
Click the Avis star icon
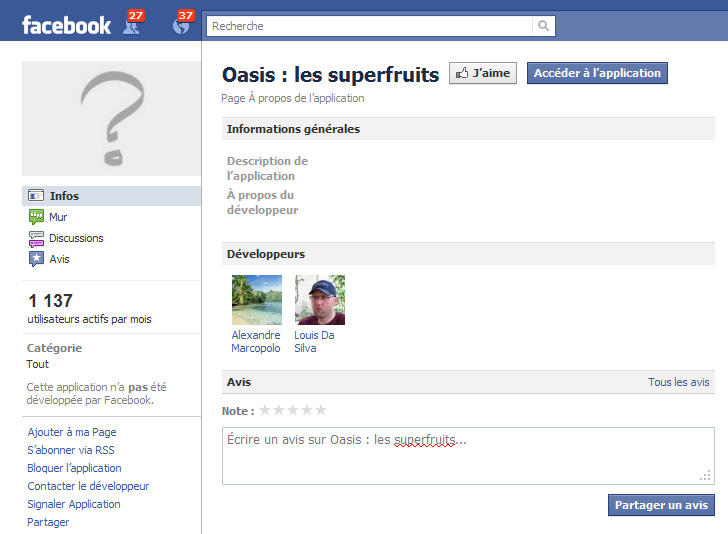[36, 259]
